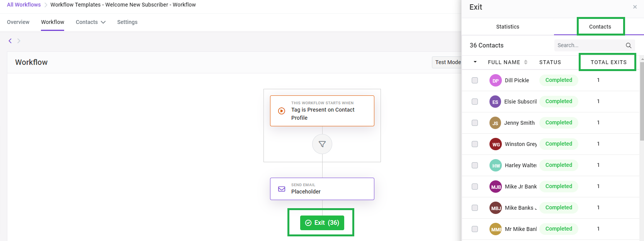
Task: Go to All Workflows link
Action: [24, 5]
